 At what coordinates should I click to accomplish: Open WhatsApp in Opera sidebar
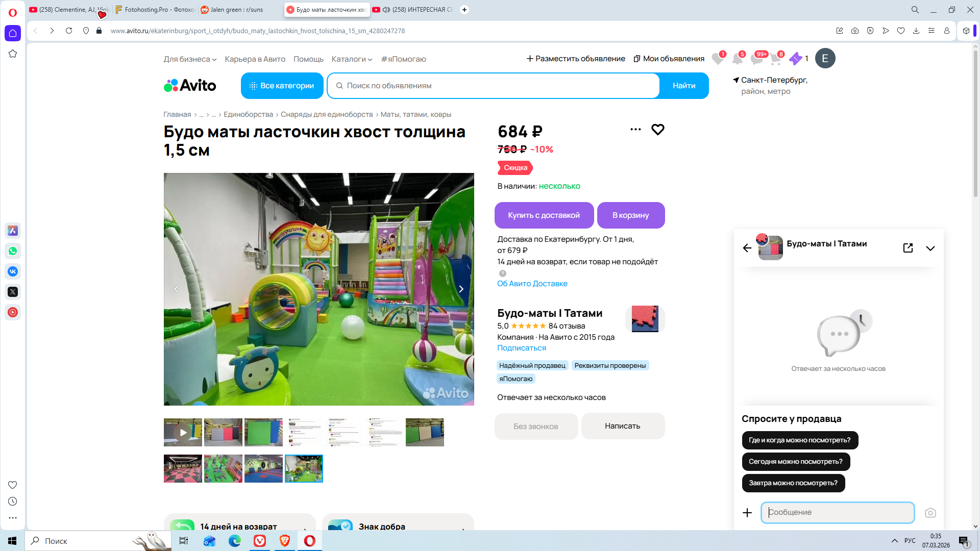(13, 251)
